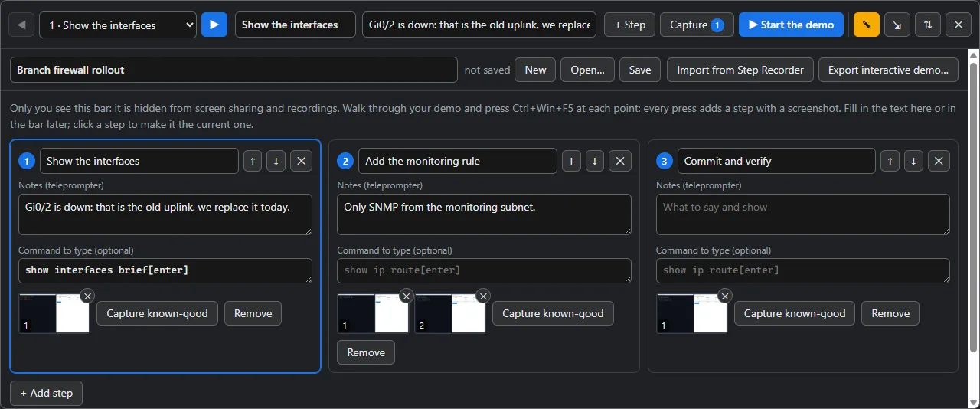Click the top bar notes field starting "Gi0/2 is down"
This screenshot has height=409, width=980.
point(480,25)
